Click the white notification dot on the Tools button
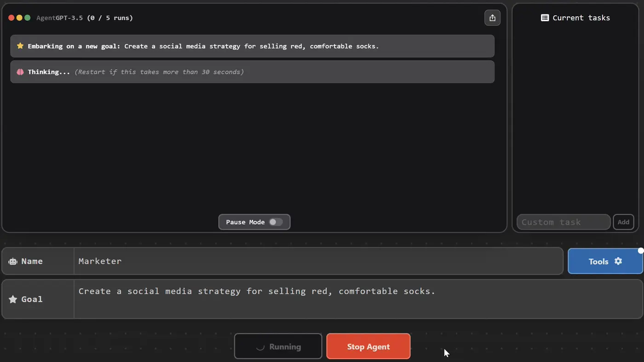 tap(641, 251)
